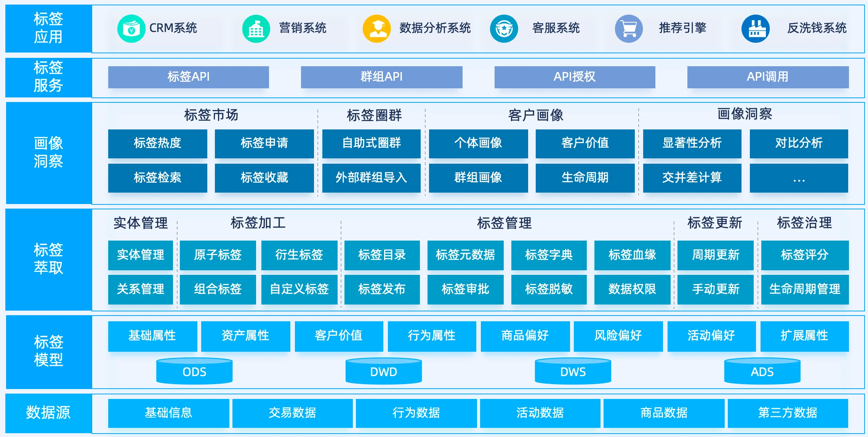Screen dimensions: 868x437
Task: Select 关系管理 box
Action: 141,289
